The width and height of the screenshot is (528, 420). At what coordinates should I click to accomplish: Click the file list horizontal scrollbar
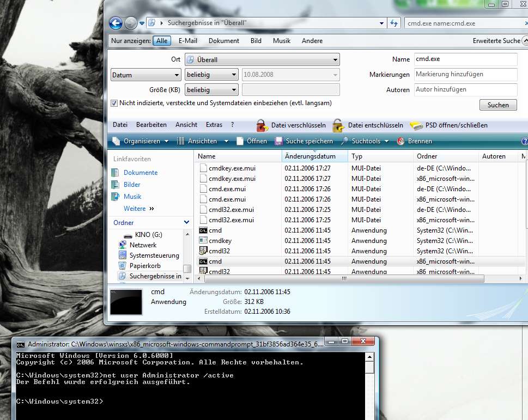(x=344, y=279)
